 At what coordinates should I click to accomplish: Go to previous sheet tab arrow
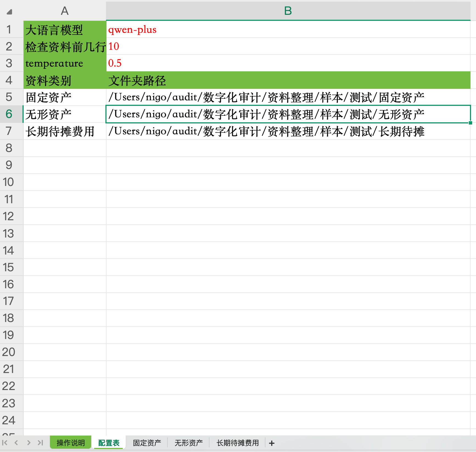pos(16,443)
